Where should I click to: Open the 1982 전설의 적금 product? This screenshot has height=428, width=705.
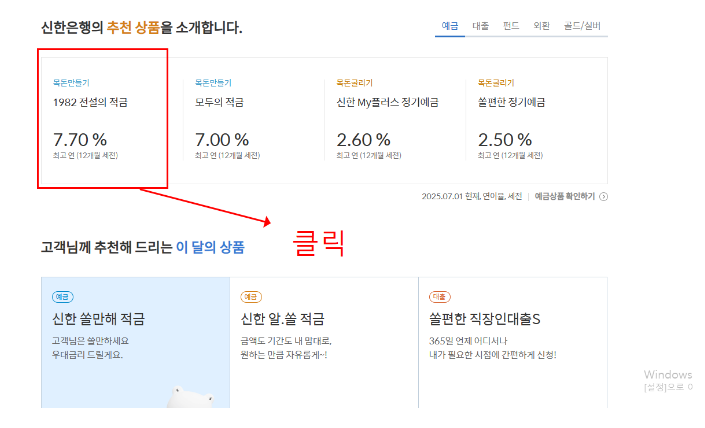(90, 103)
